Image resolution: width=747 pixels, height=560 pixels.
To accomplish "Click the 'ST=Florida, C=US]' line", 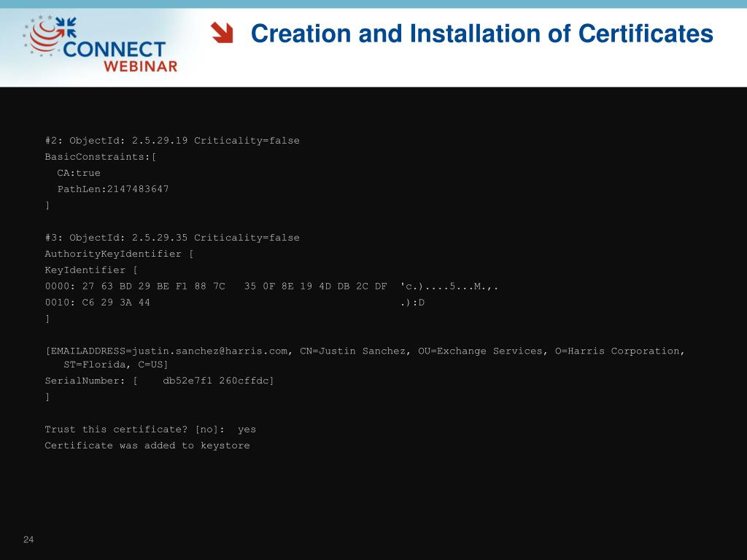I will pyautogui.click(x=116, y=365).
